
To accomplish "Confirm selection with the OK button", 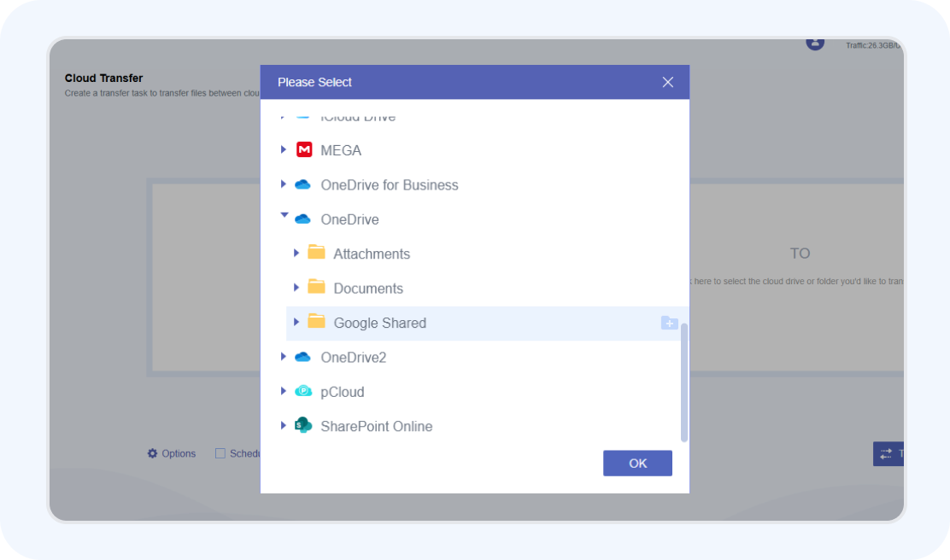I will [637, 464].
